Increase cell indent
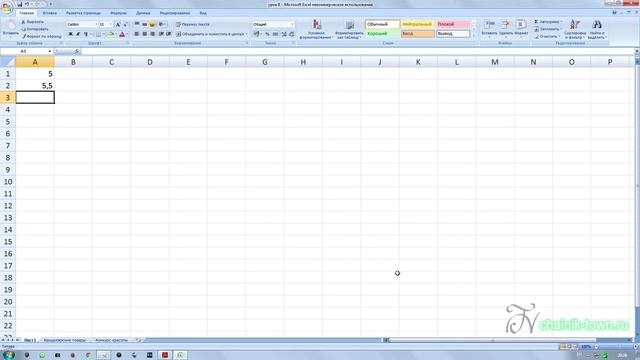This screenshot has width=640, height=360. (169, 34)
